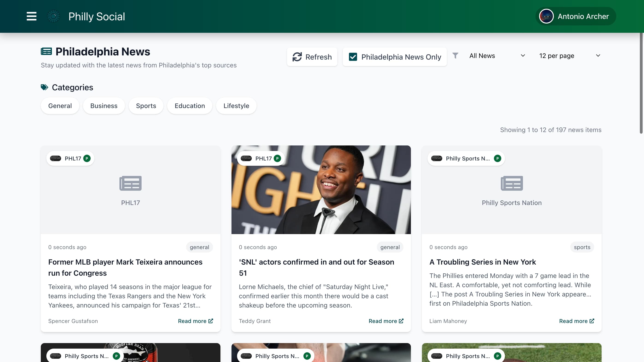
Task: Expand the 12 per page dropdown
Action: [569, 56]
